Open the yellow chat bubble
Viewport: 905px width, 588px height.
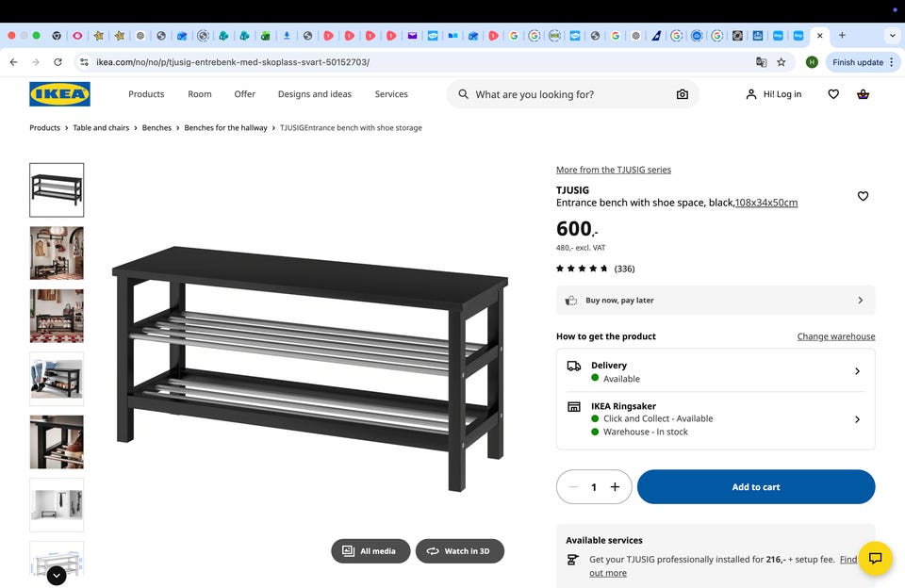876,558
